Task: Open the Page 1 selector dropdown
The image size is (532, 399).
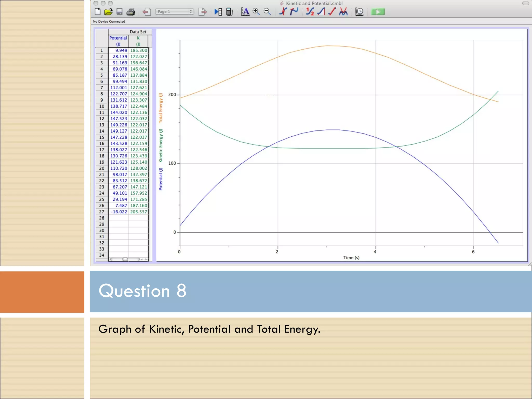Action: 175,12
